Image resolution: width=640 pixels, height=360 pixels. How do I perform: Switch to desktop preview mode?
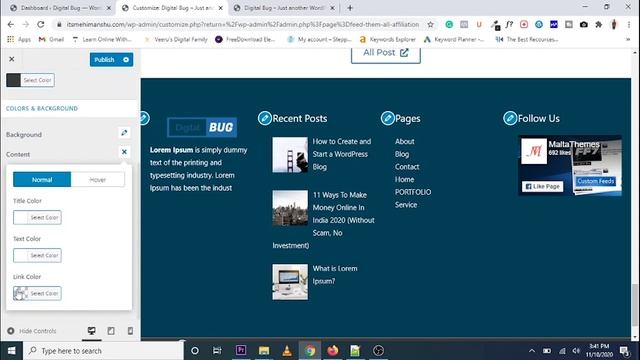coord(92,331)
